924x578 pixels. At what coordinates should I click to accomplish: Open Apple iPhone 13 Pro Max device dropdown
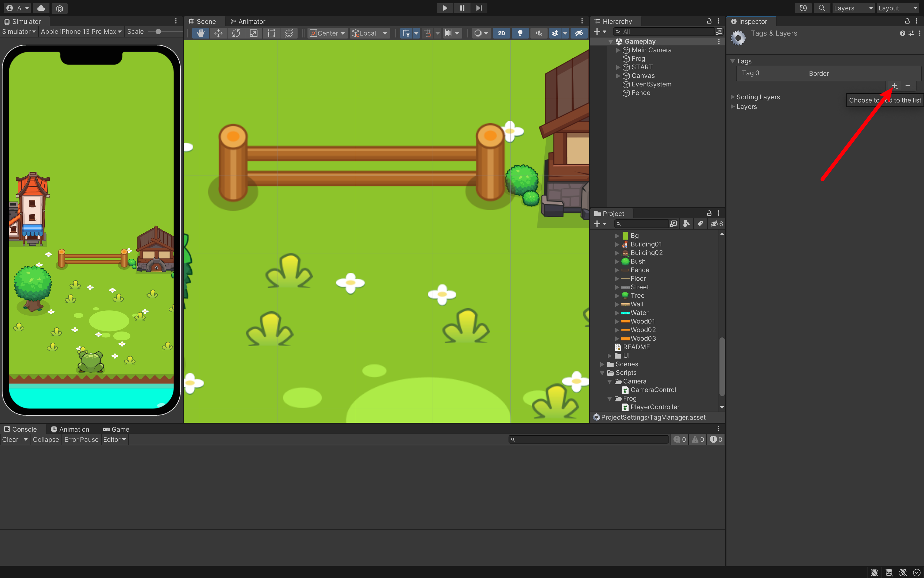pyautogui.click(x=81, y=32)
